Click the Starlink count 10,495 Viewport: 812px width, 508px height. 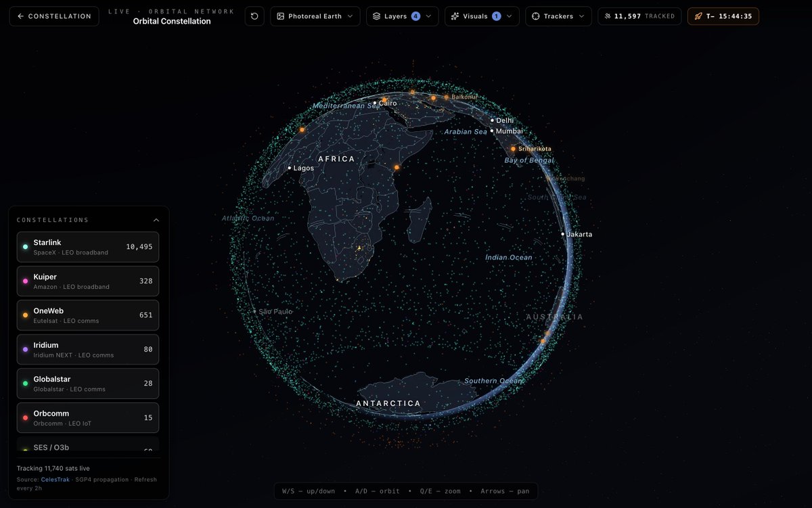[139, 247]
